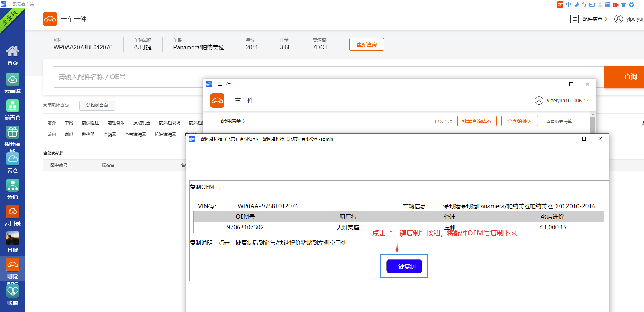Click 配件清单 label in main header
The height and width of the screenshot is (312, 644).
click(x=592, y=19)
